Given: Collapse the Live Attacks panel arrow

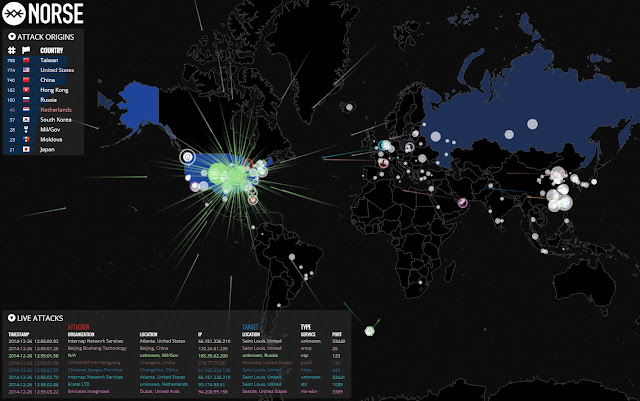Looking at the screenshot, I should [11, 318].
